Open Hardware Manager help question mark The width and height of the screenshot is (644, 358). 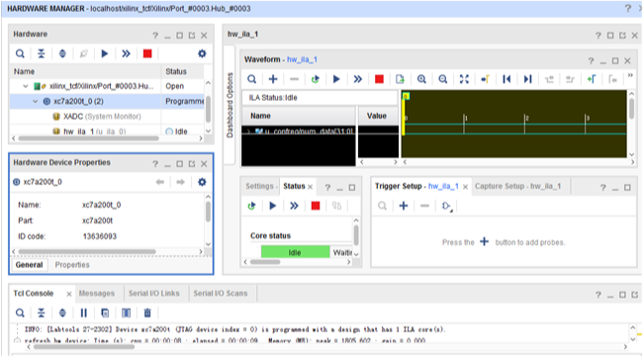627,8
